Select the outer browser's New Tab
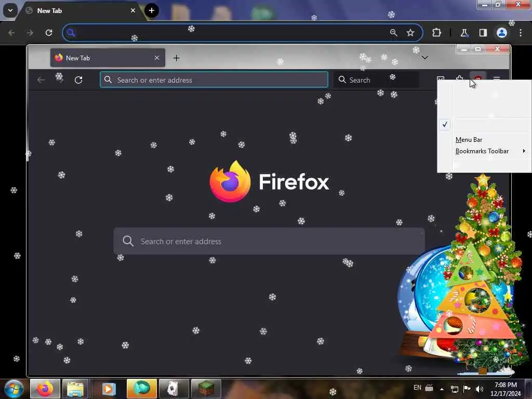Screen dimensions: 532x399 (81, 11)
